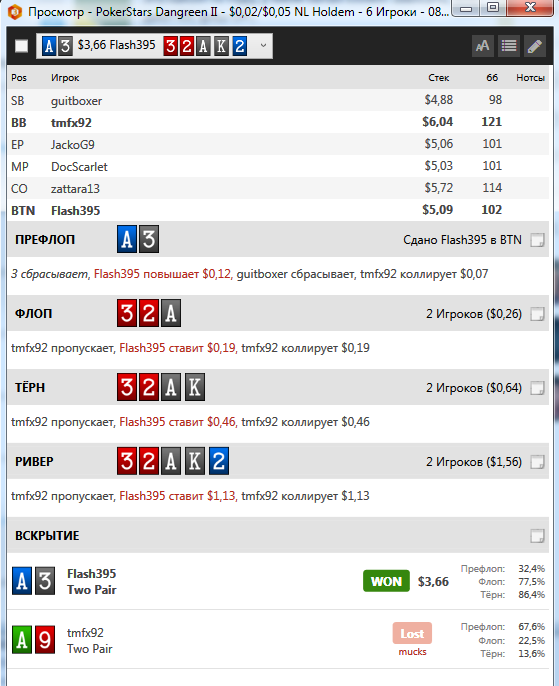The width and height of the screenshot is (559, 686).
Task: Close the Просмотр window
Action: click(530, 8)
